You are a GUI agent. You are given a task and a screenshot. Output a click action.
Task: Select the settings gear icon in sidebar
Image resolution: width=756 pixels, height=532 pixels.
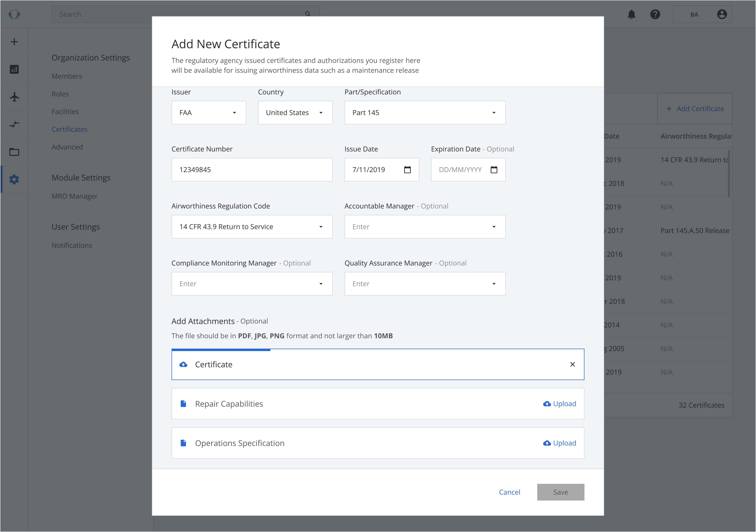click(x=14, y=179)
